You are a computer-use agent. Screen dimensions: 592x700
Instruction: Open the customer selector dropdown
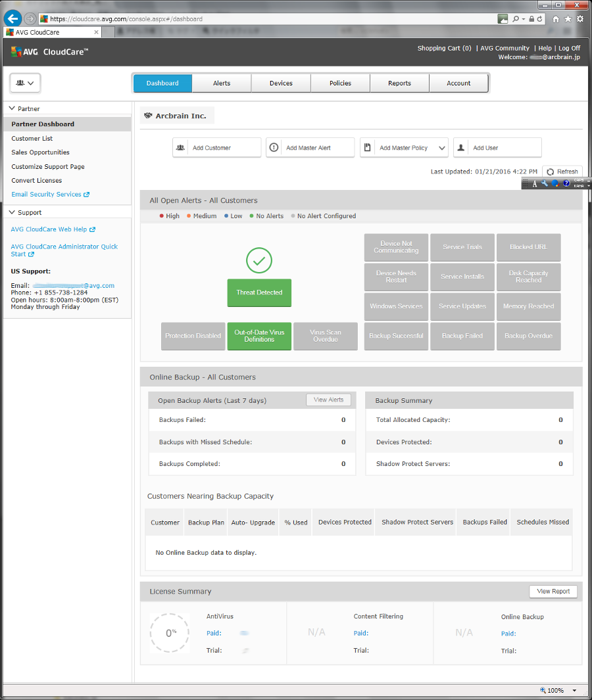click(x=25, y=83)
